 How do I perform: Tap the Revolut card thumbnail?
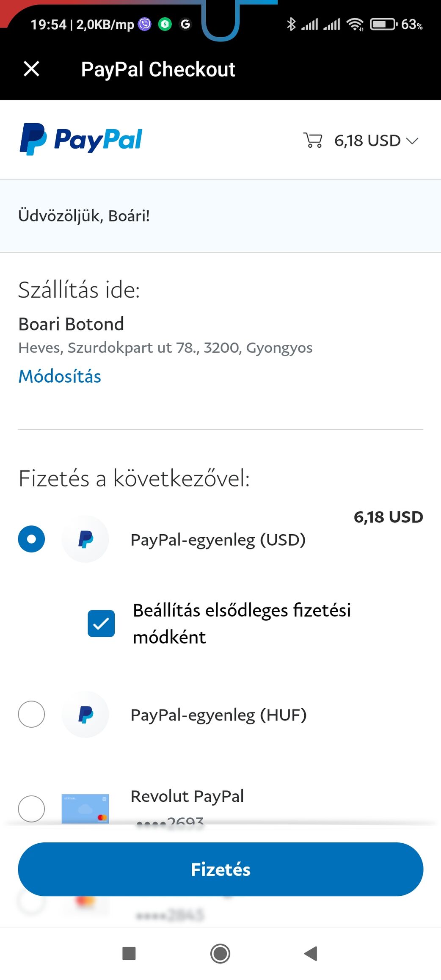(x=85, y=808)
